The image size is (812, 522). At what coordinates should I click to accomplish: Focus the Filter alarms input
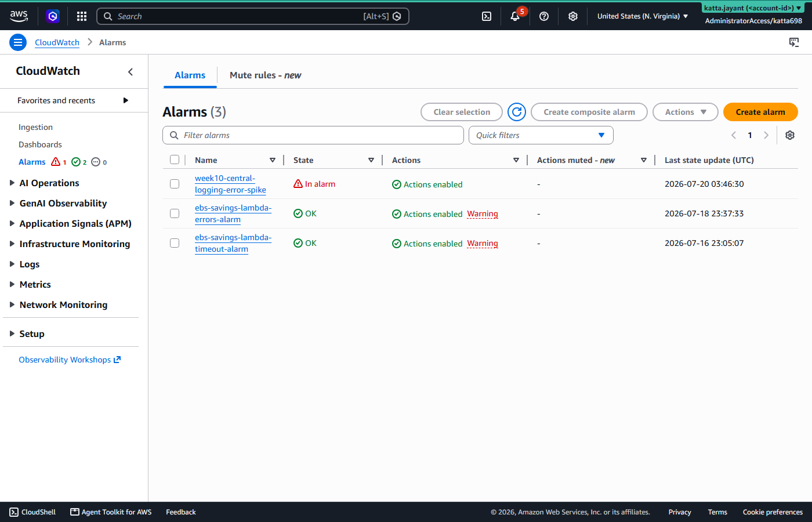coord(313,135)
